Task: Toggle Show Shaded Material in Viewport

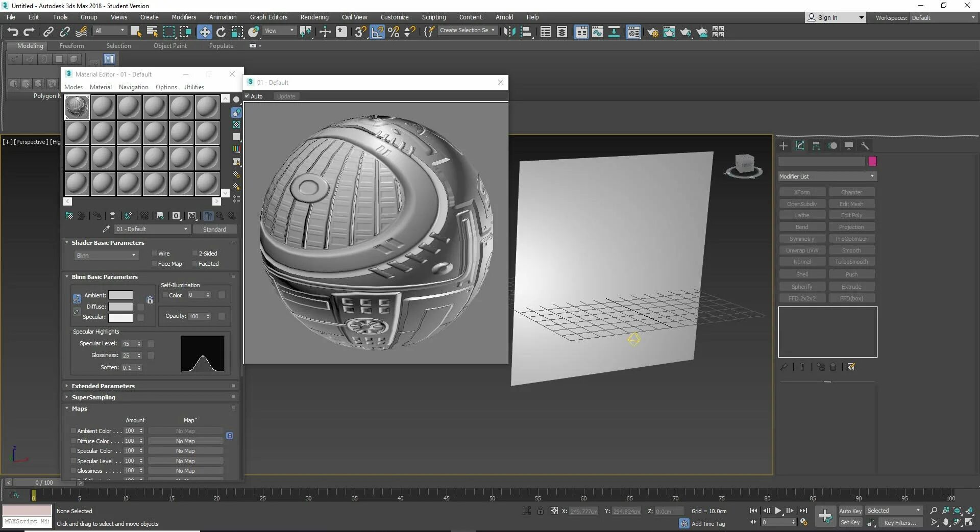Action: pyautogui.click(x=192, y=216)
